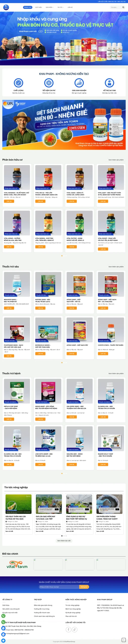Screen dimensions: 128x644
Task: Open the Facebook social link icon
Action: coord(68,630)
